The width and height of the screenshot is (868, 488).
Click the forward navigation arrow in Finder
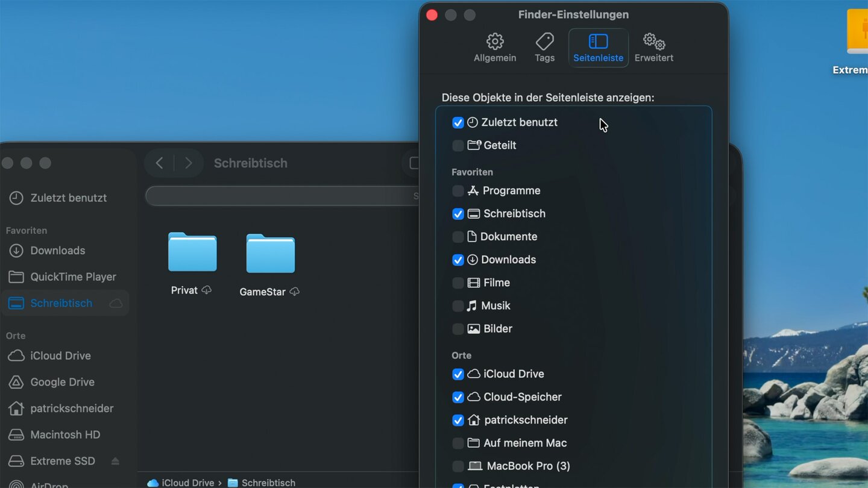coord(189,163)
